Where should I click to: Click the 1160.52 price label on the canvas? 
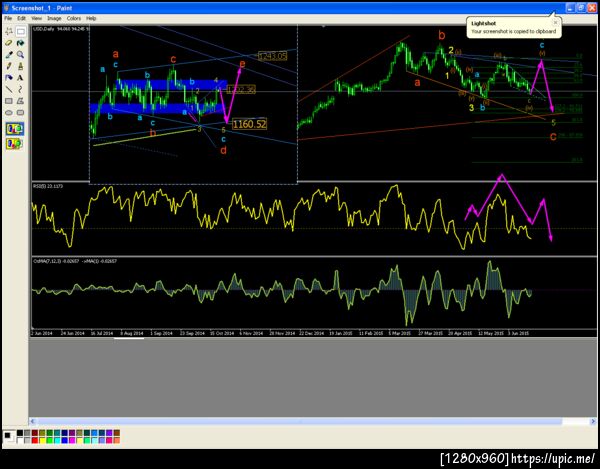click(x=249, y=124)
